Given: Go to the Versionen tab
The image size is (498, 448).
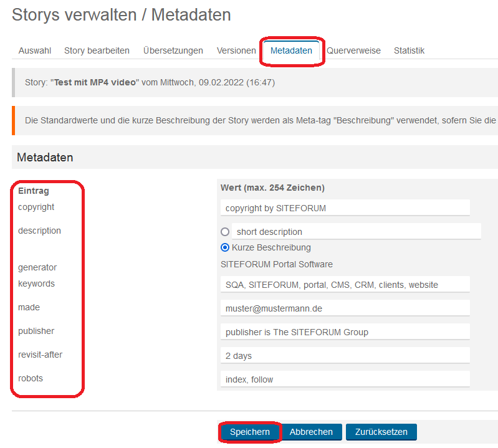Looking at the screenshot, I should pyautogui.click(x=236, y=50).
